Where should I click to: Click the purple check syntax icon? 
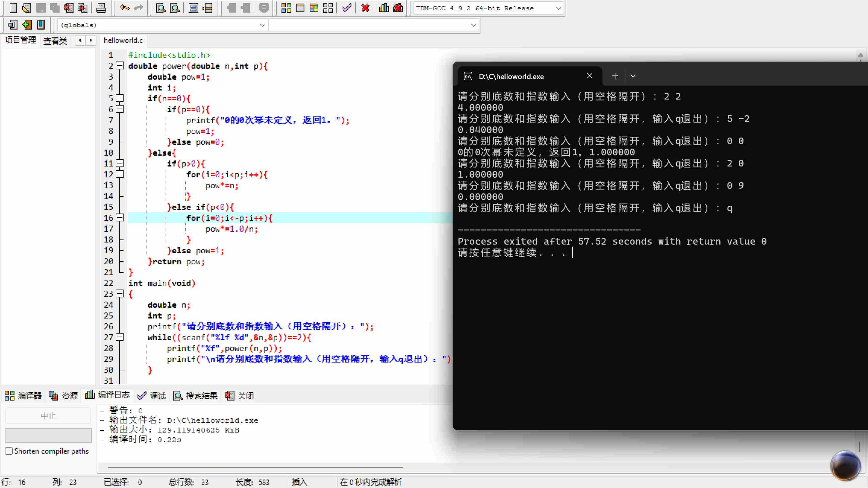(346, 8)
